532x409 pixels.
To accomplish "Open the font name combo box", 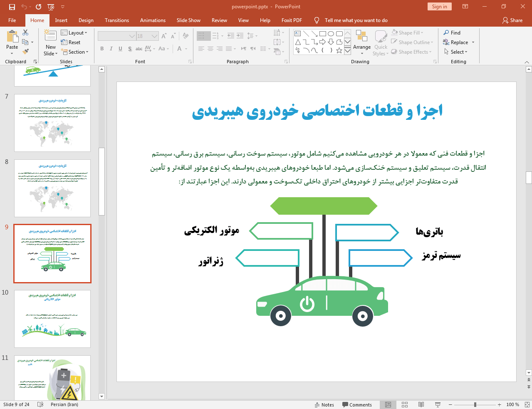I will (117, 36).
